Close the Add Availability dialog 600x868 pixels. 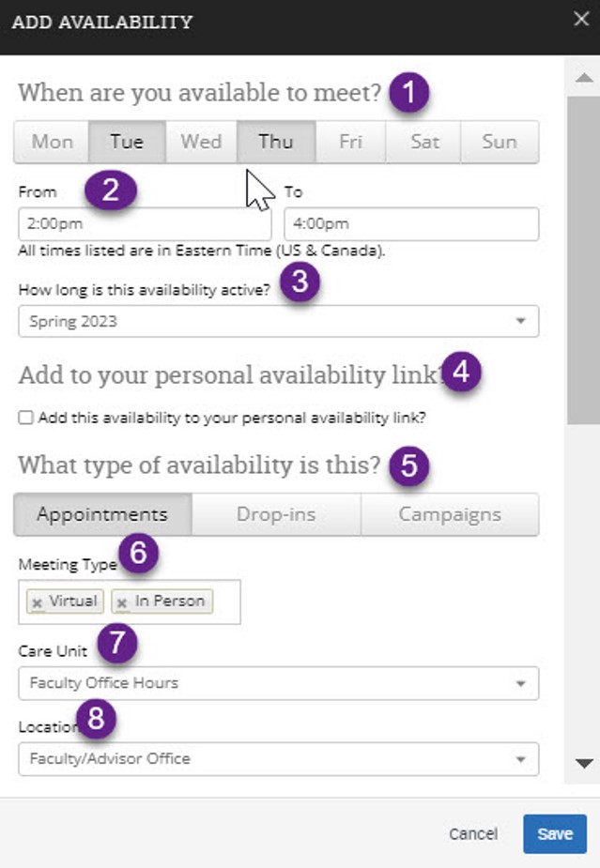[x=581, y=20]
